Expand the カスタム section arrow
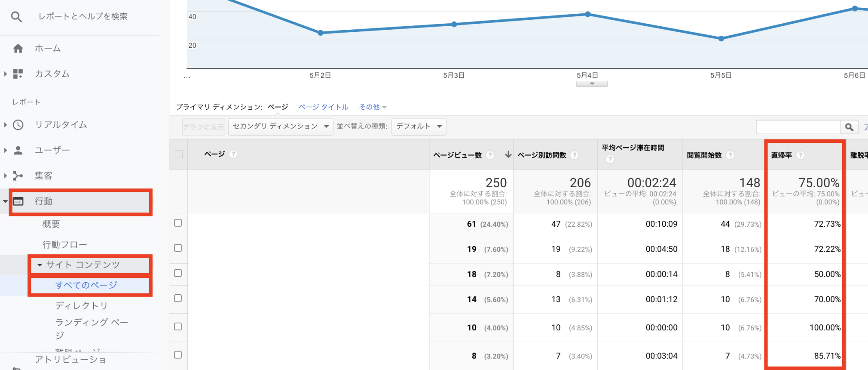 (5, 74)
